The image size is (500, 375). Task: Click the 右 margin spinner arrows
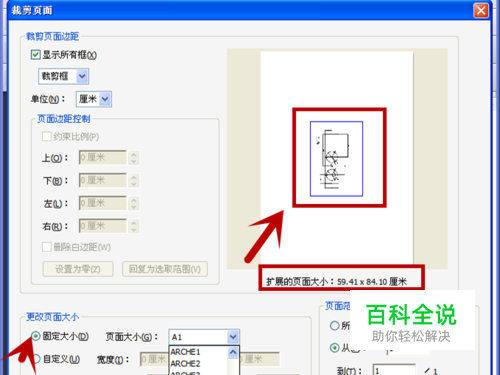click(x=134, y=226)
